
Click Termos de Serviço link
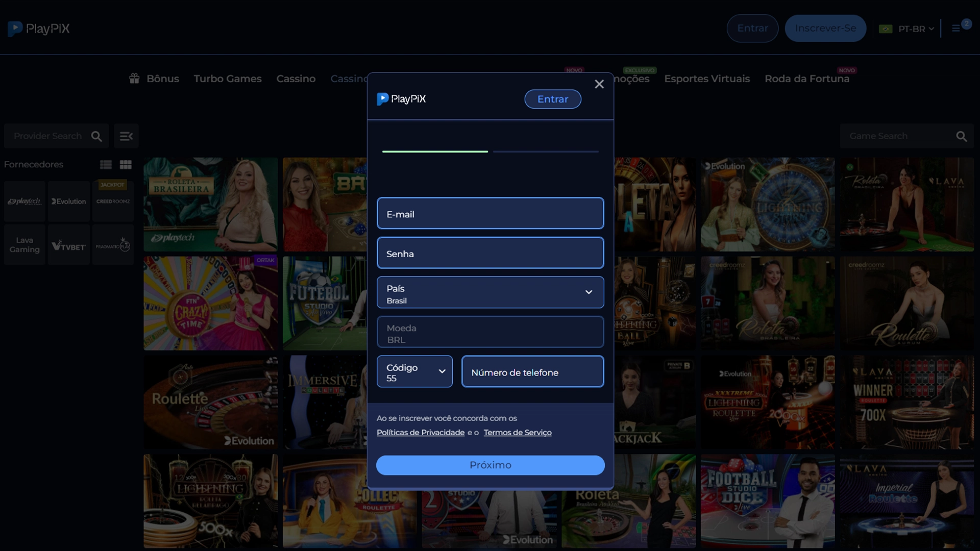(x=518, y=432)
